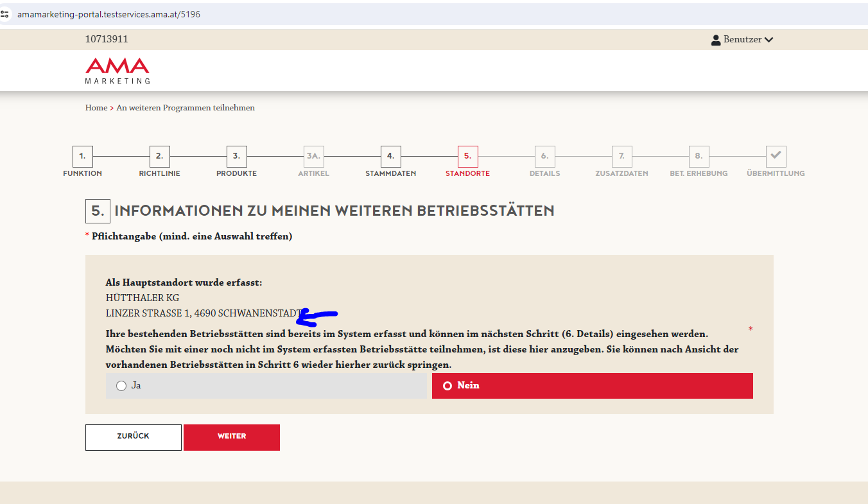
Task: Go to step 6 Details
Action: [x=544, y=156]
